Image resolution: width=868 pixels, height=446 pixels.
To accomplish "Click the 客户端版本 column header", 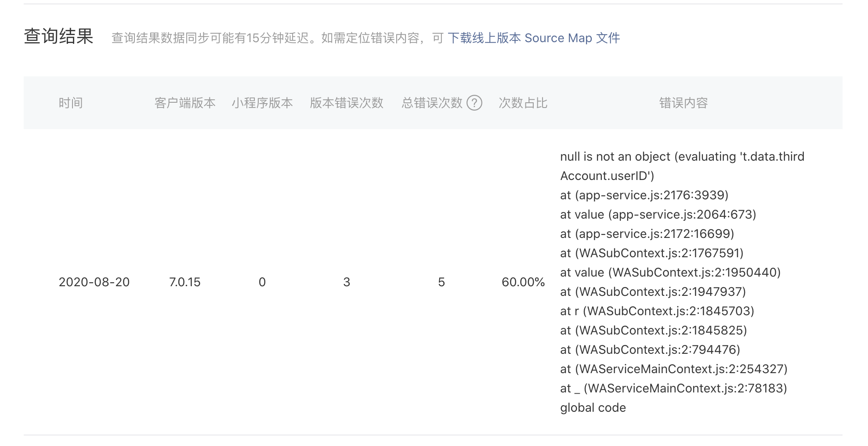I will point(185,103).
